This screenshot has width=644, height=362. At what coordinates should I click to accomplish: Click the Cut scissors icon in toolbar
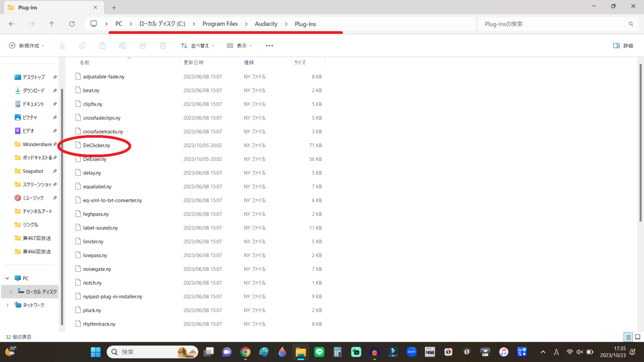pos(62,46)
